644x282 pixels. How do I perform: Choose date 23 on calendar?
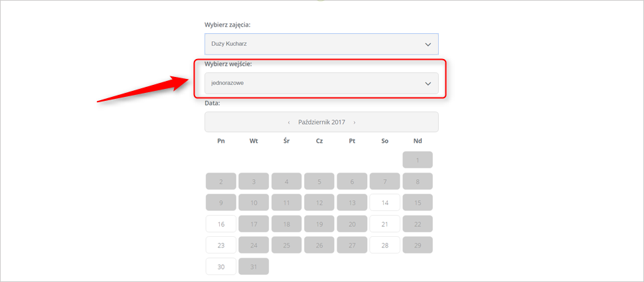[x=221, y=245]
